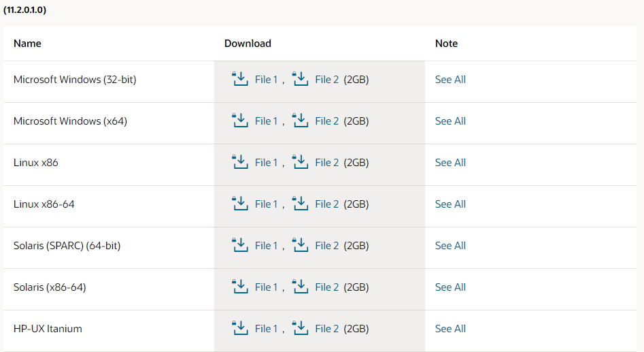644x352 pixels.
Task: Open File 1 link for Microsoft Windows (x64)
Action: tap(266, 121)
